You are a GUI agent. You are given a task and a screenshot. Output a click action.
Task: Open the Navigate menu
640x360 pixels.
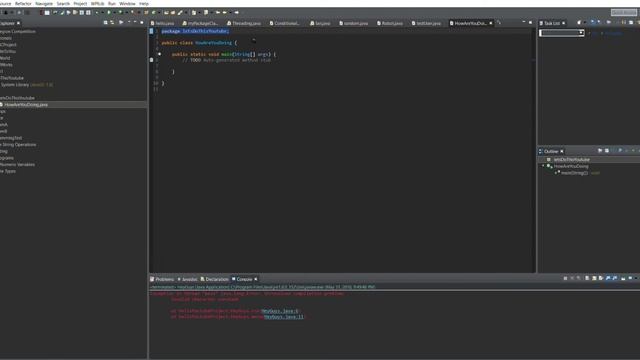(x=44, y=3)
